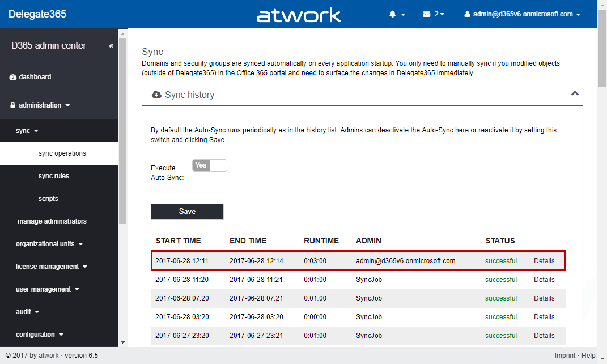Open the dashboard menu item

30,77
